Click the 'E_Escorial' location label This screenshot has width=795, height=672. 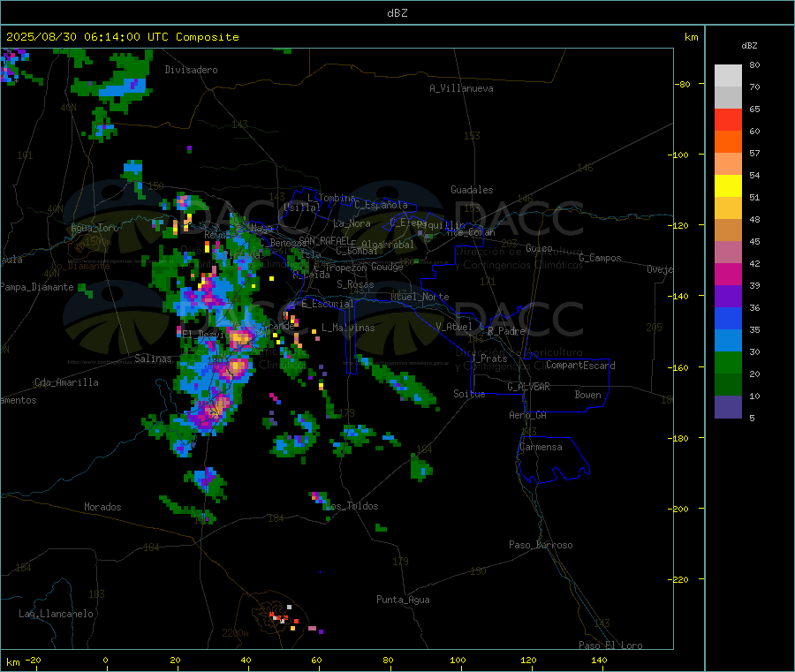coord(328,304)
